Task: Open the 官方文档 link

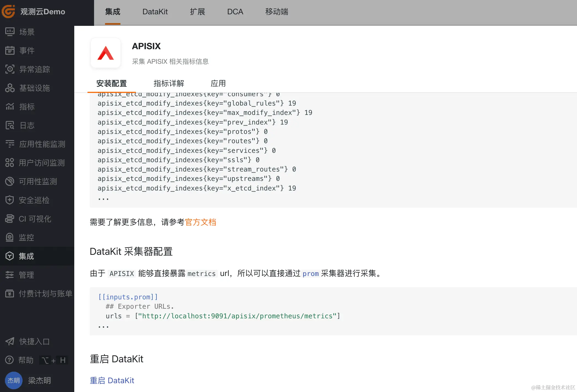Action: 200,222
